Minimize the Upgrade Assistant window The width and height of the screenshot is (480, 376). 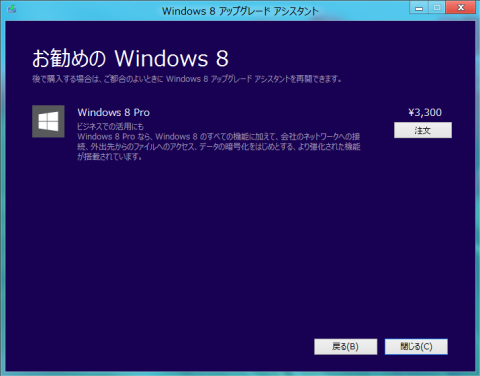click(x=419, y=8)
